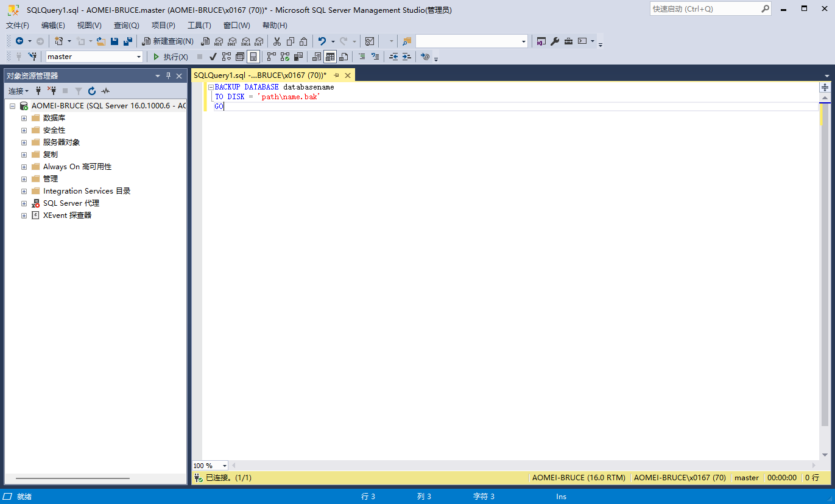835x504 pixels.
Task: Open the Properties wrench icon
Action: click(x=555, y=41)
